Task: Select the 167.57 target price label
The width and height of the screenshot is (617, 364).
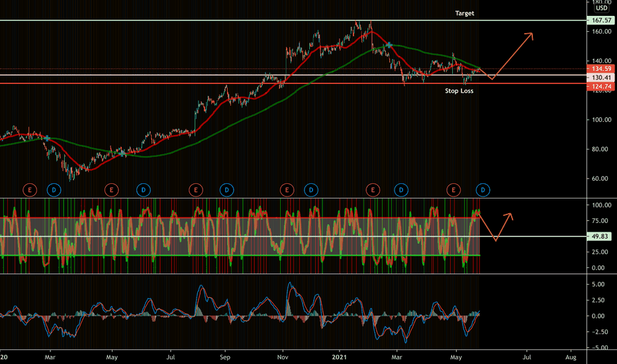Action: click(x=600, y=20)
